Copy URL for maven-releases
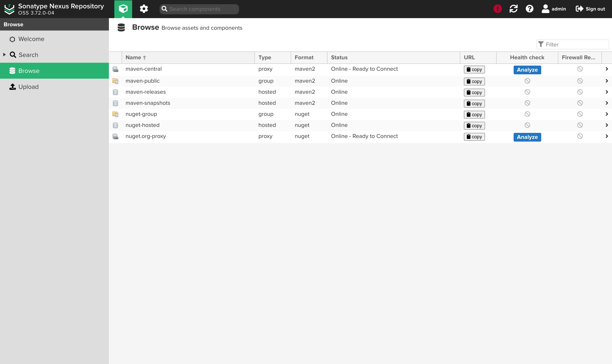The height and width of the screenshot is (364, 612). [474, 92]
